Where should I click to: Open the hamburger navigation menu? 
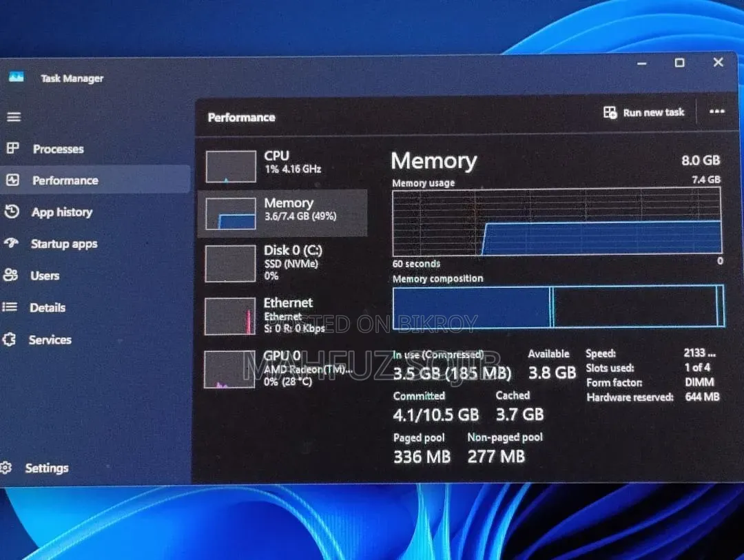pyautogui.click(x=14, y=116)
